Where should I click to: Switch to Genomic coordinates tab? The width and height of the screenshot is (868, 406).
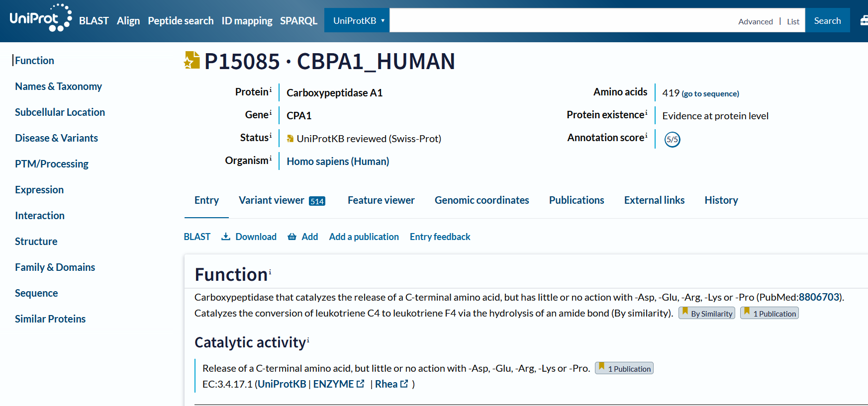click(482, 200)
